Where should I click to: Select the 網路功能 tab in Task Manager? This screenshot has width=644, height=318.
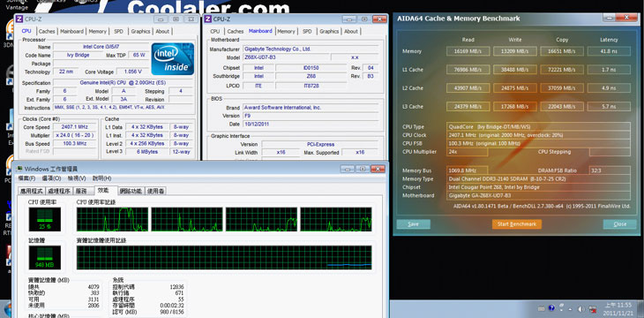pyautogui.click(x=131, y=191)
